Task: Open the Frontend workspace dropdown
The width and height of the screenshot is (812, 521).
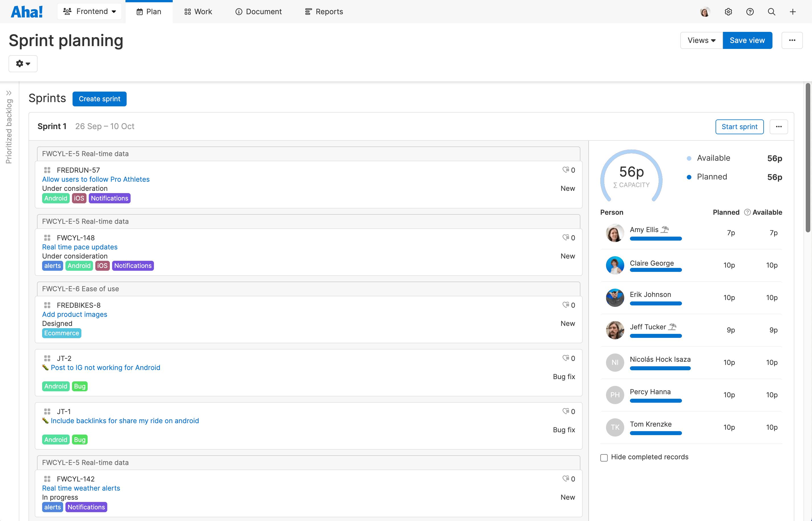Action: [89, 11]
